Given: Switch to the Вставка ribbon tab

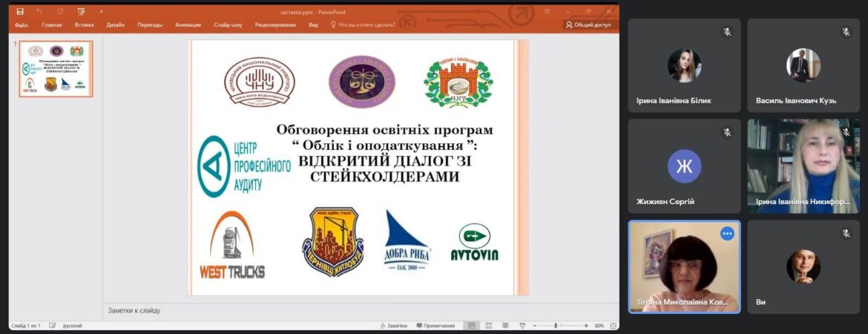Looking at the screenshot, I should tap(84, 25).
